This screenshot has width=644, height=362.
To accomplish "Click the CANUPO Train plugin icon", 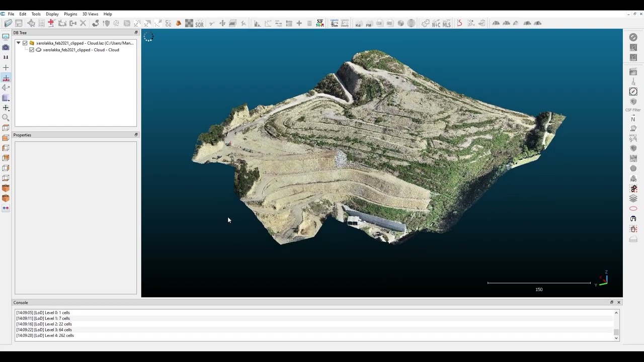I will coord(334,23).
